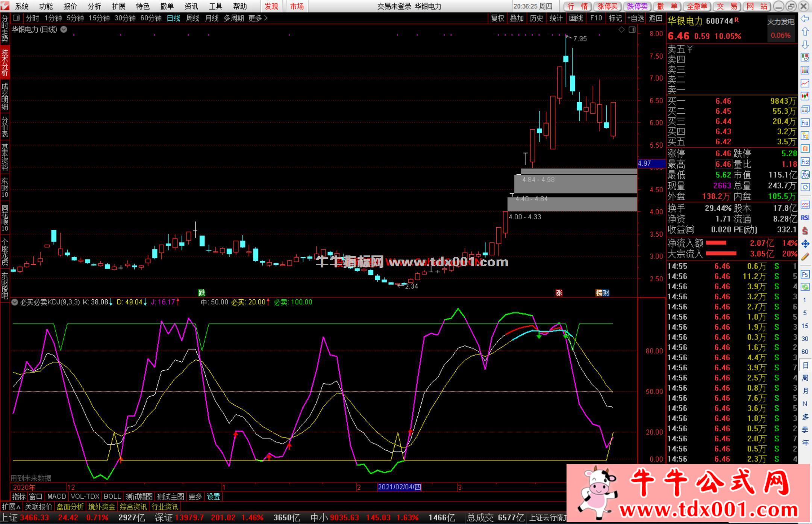
Task: Switch to 15分钟 period
Action: (x=99, y=18)
